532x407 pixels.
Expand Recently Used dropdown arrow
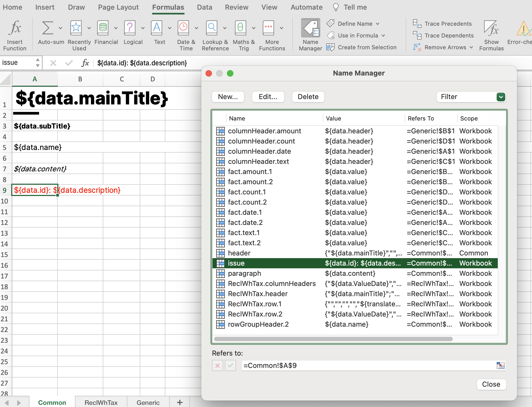point(89,28)
